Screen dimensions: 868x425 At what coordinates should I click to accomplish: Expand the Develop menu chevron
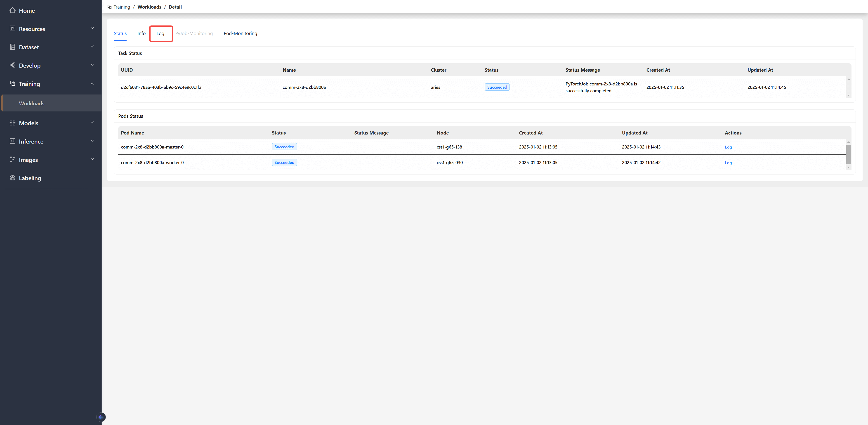92,65
